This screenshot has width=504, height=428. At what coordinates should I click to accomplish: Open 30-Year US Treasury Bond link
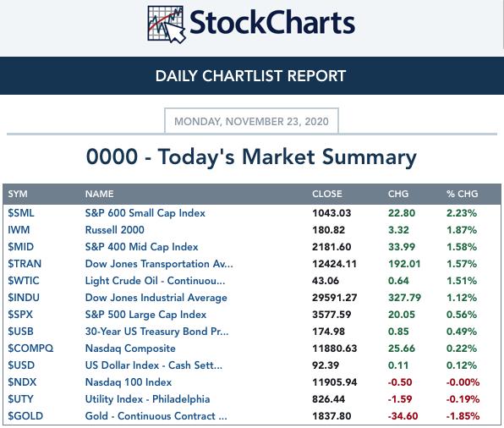[x=156, y=332]
